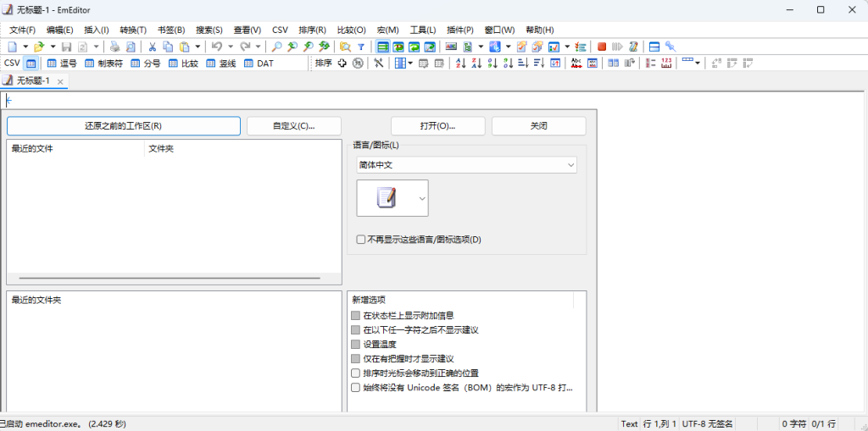Click the black plus icon beside 排序
Viewport: 868px width, 431px height.
342,63
